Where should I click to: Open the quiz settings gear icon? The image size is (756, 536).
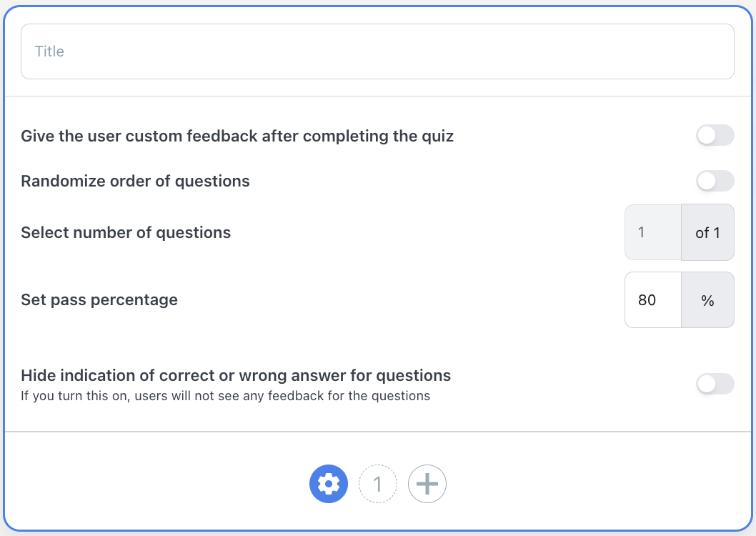click(329, 483)
